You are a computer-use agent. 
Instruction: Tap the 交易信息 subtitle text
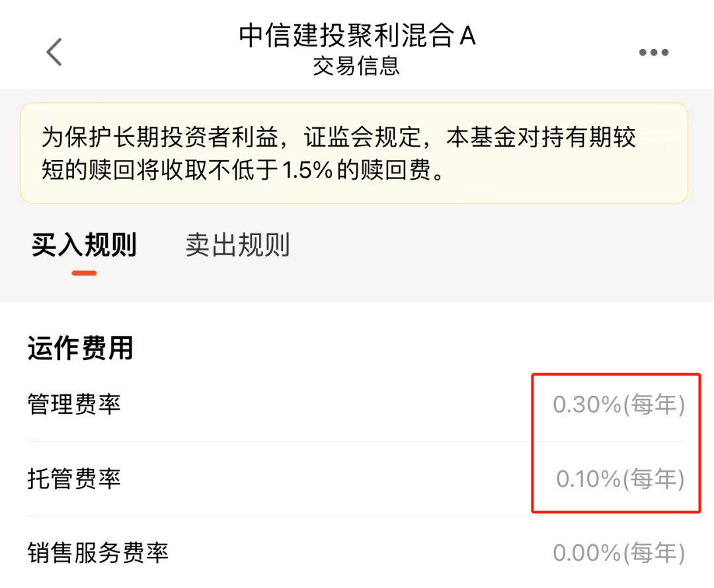pos(357,64)
